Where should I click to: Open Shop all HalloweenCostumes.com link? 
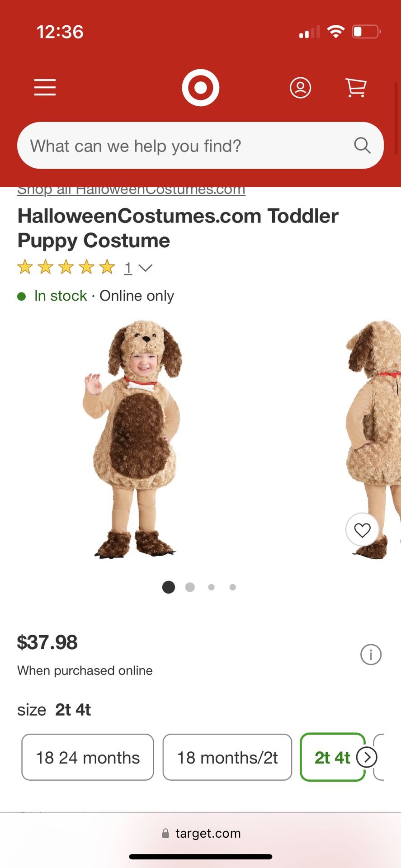point(131,190)
